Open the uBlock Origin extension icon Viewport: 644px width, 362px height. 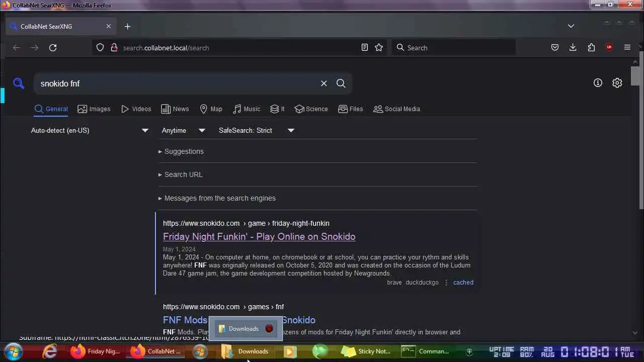coord(609,47)
